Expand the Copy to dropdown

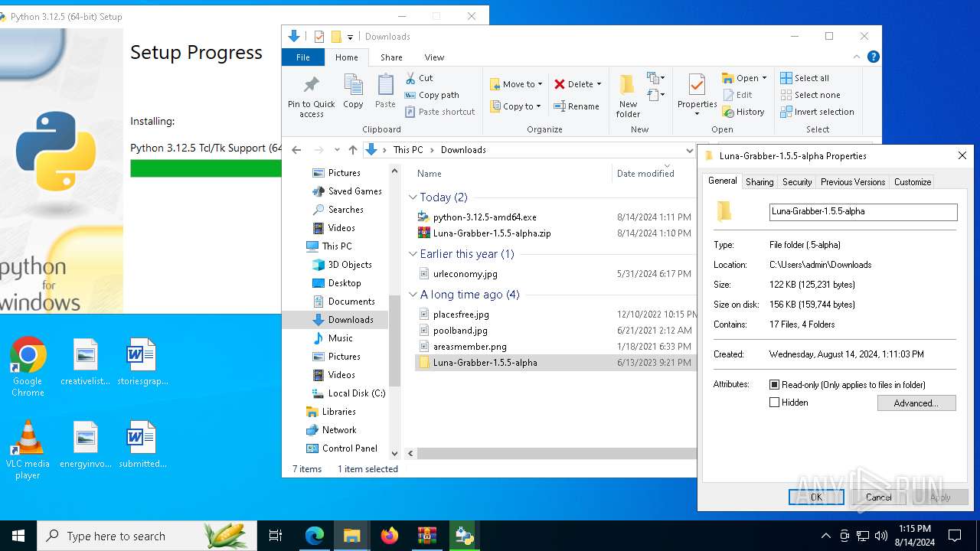point(538,106)
